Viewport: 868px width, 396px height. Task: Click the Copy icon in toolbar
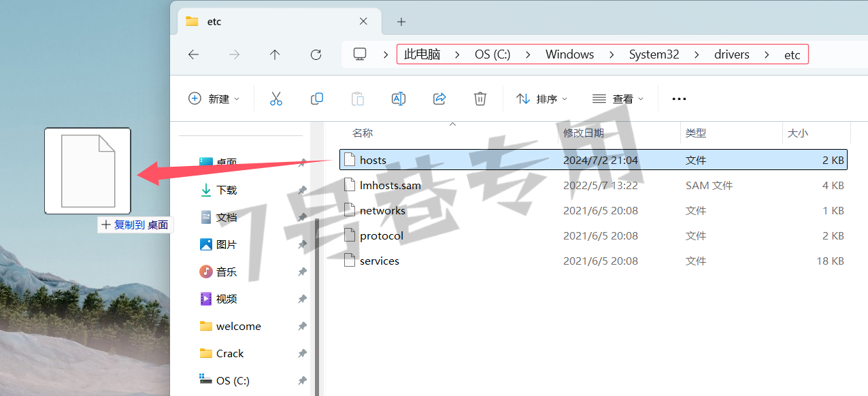[x=316, y=99]
